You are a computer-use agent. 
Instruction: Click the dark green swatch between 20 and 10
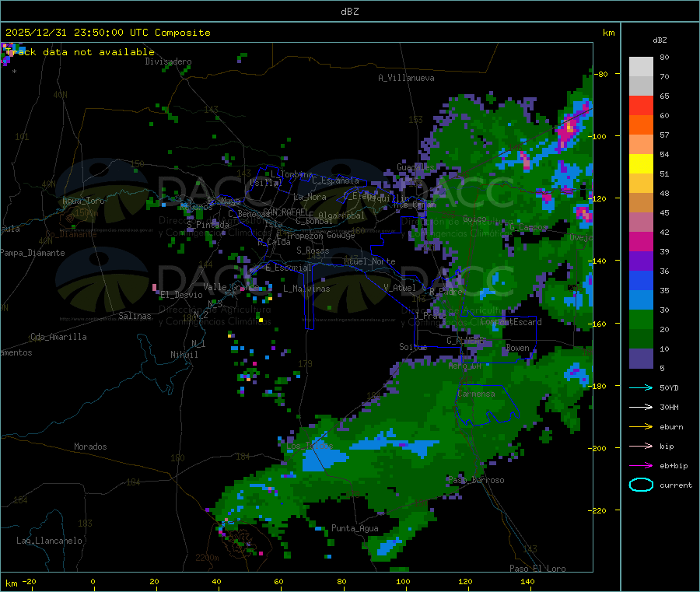pyautogui.click(x=641, y=339)
